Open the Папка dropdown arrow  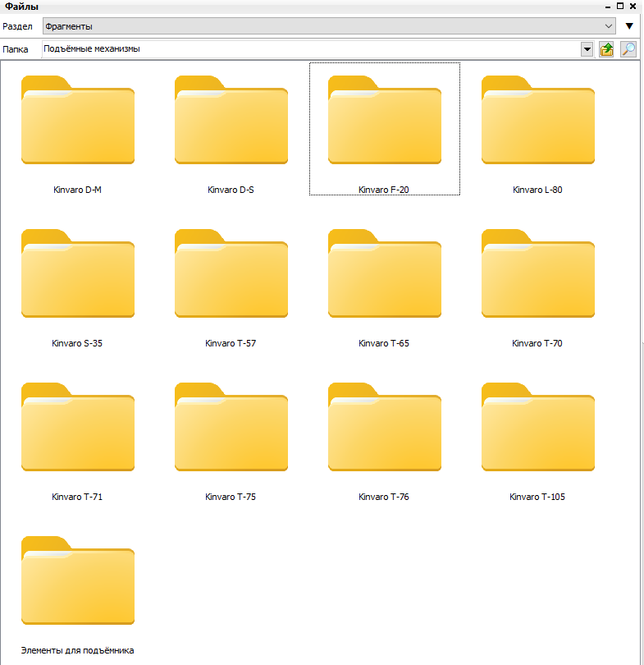587,49
